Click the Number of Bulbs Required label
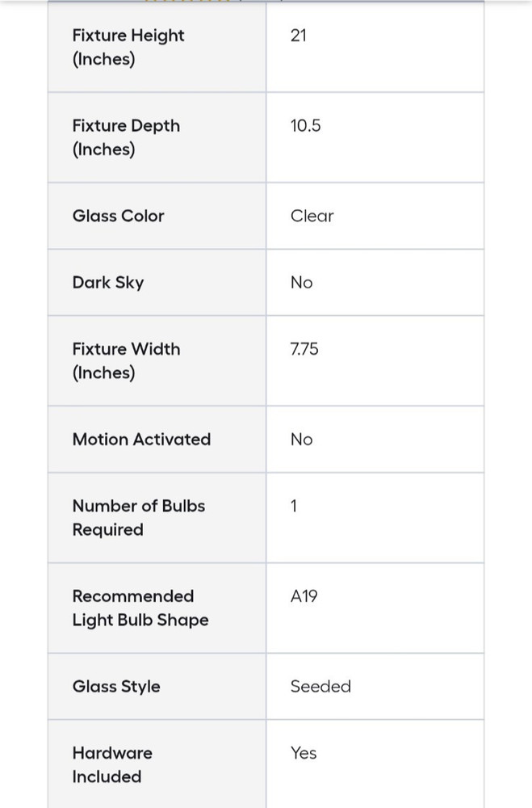This screenshot has width=532, height=808. click(138, 517)
